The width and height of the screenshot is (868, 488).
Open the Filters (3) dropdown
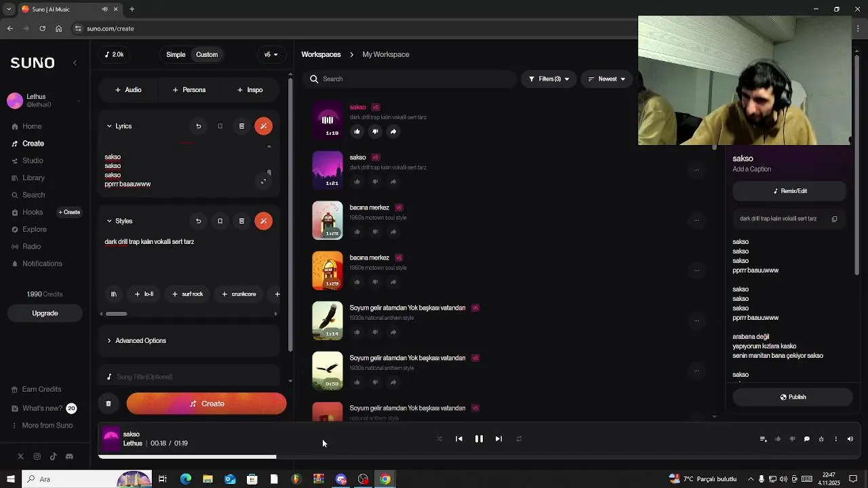pos(549,79)
